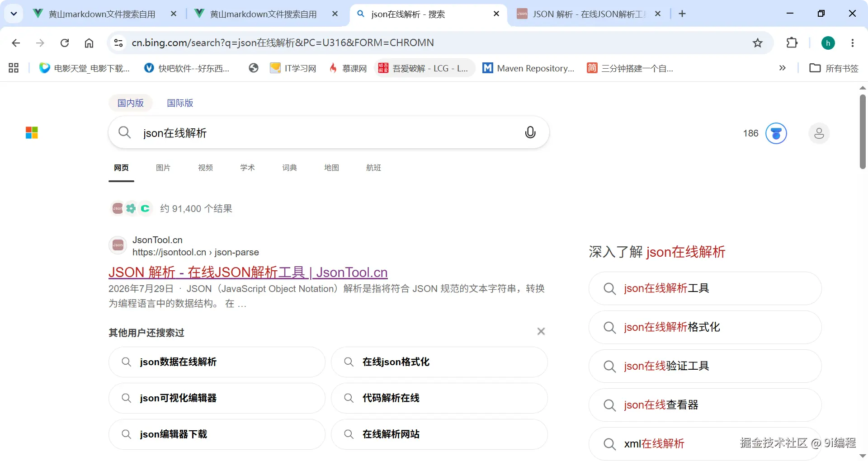Switch to 航班 results
The width and height of the screenshot is (868, 461).
[x=373, y=168]
